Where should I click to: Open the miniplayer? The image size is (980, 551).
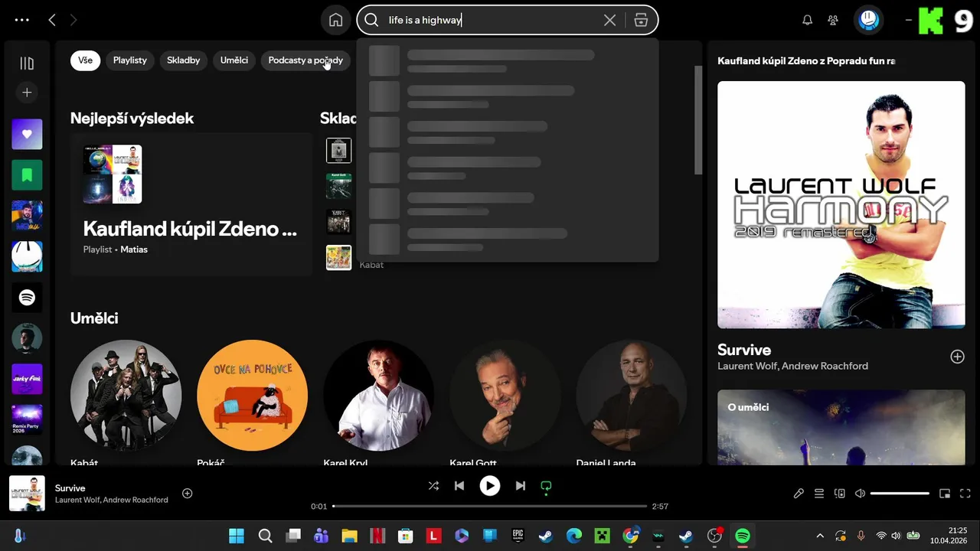pos(945,494)
